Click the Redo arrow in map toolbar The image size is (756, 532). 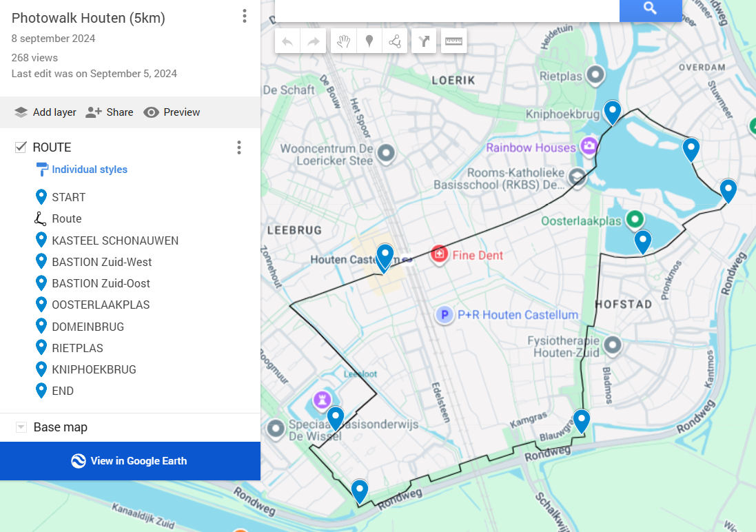[314, 41]
